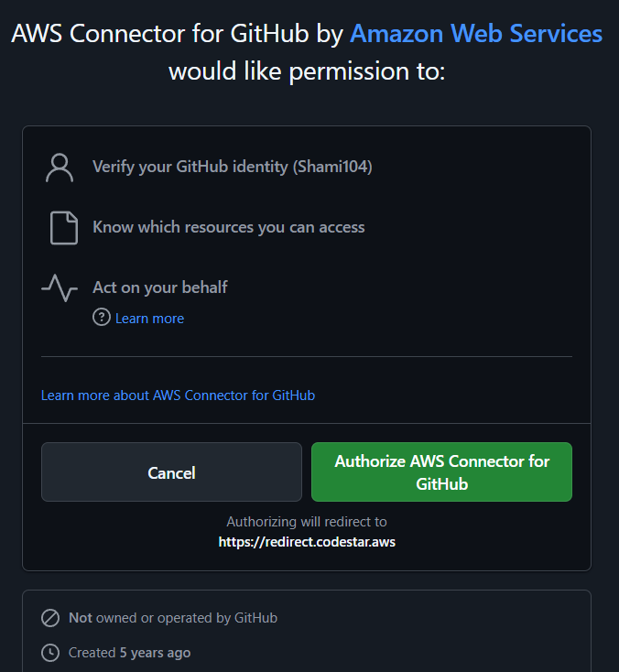Click the redirect.codestar.aws URL text
Image resolution: width=619 pixels, height=672 pixels.
click(307, 542)
